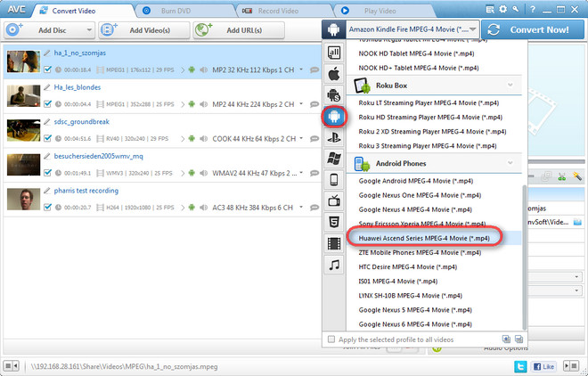
Task: Click the Twitter icon in status bar
Action: (x=520, y=366)
